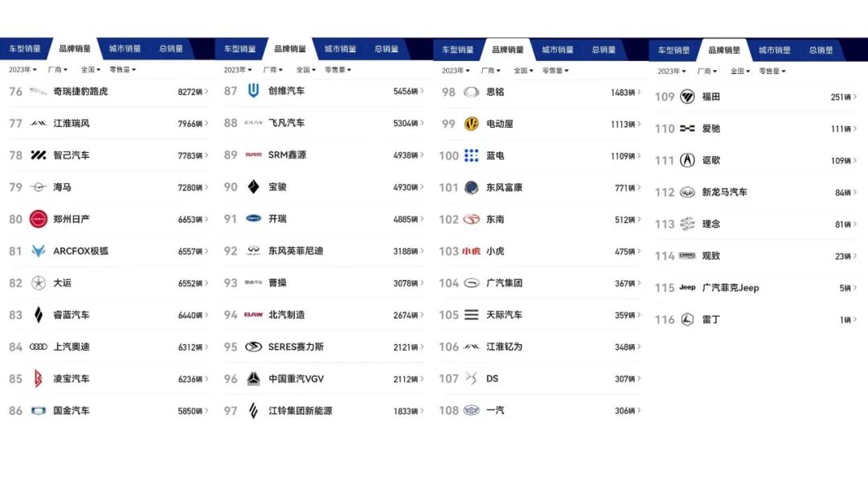
Task: Open 零售量 dropdown above the 福田 list
Action: [x=772, y=72]
